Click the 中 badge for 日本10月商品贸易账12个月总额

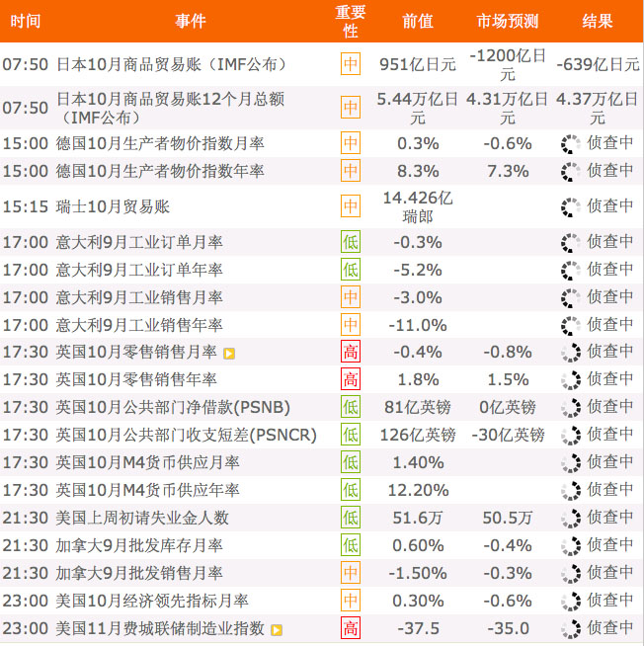[351, 108]
